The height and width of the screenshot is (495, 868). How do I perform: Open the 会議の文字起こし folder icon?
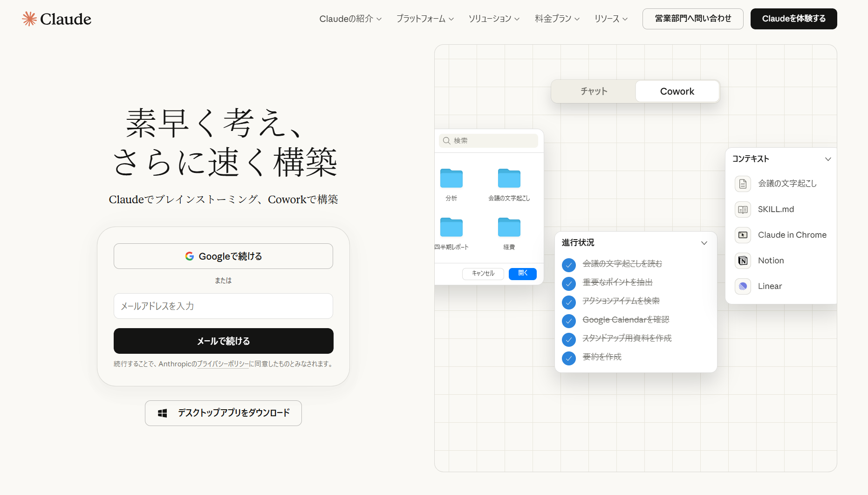pos(509,179)
